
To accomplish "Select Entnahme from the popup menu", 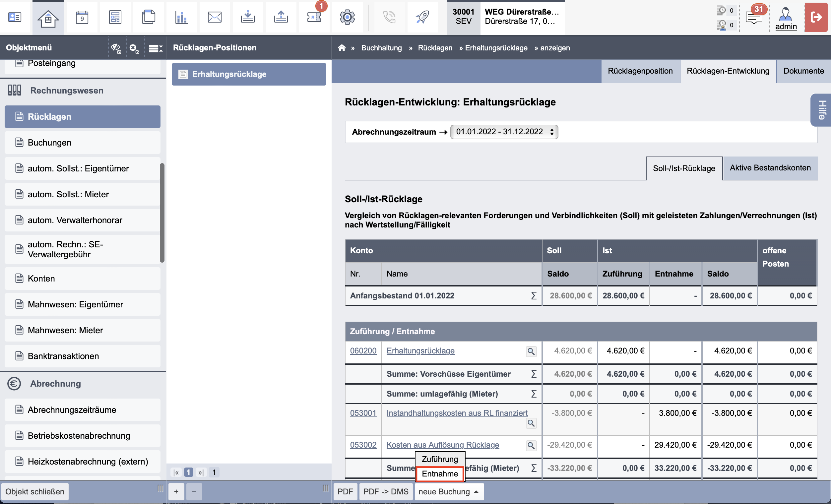I will [x=440, y=473].
